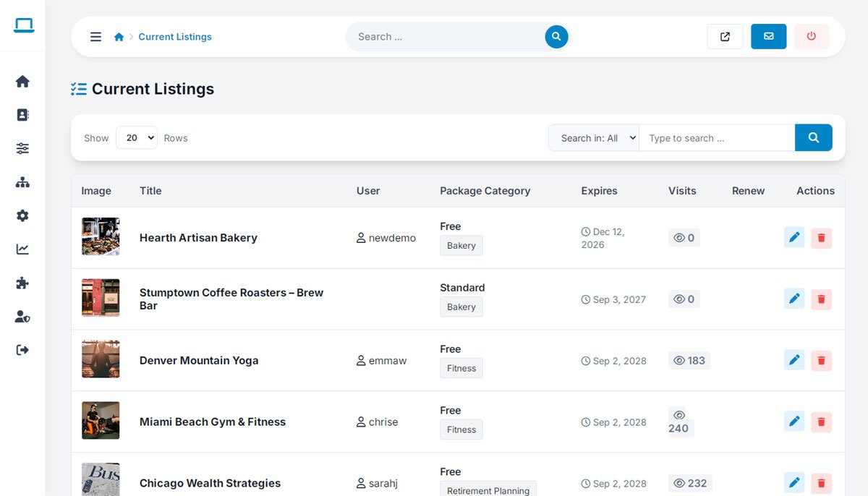Click the laptop logo icon in sidebar
The width and height of the screenshot is (868, 496).
pos(23,25)
